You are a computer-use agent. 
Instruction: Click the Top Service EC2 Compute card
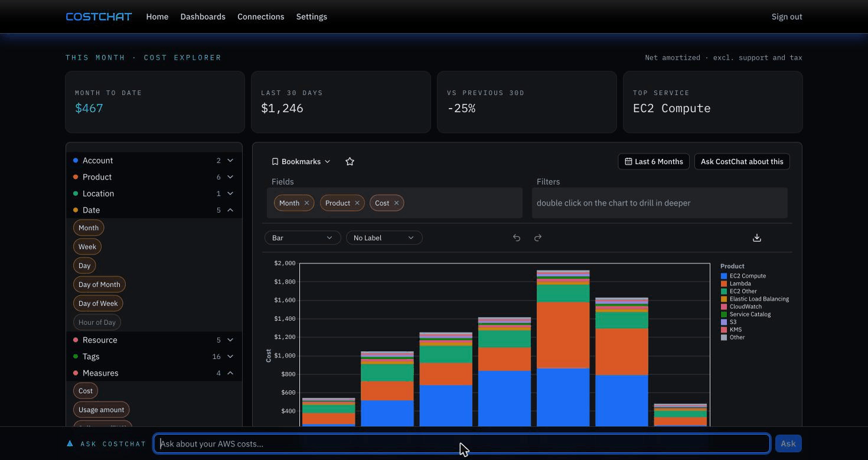tap(713, 102)
